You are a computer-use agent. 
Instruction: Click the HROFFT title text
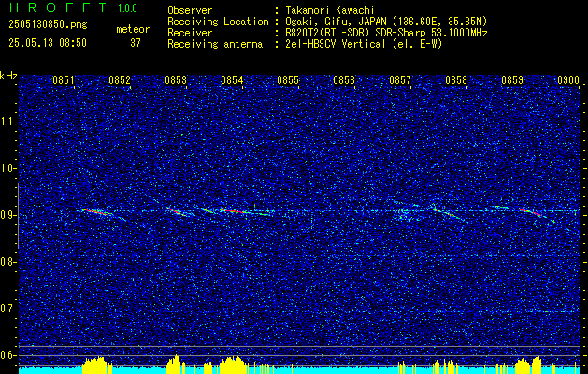point(57,7)
